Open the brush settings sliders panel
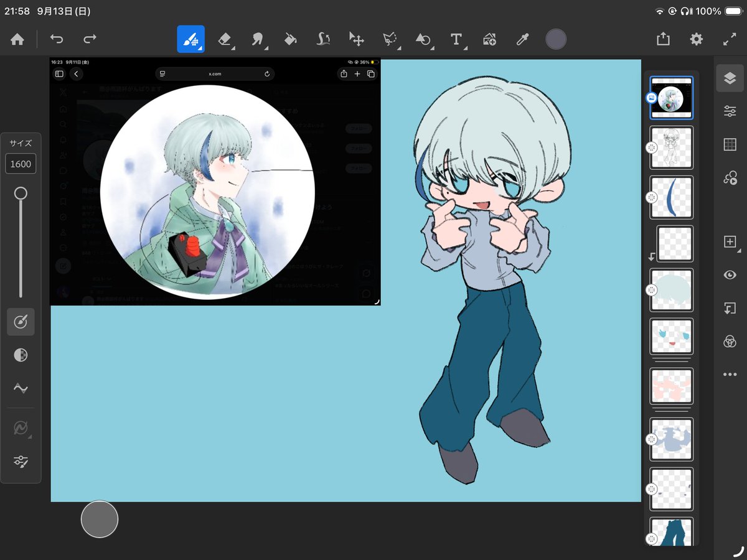 (x=21, y=461)
